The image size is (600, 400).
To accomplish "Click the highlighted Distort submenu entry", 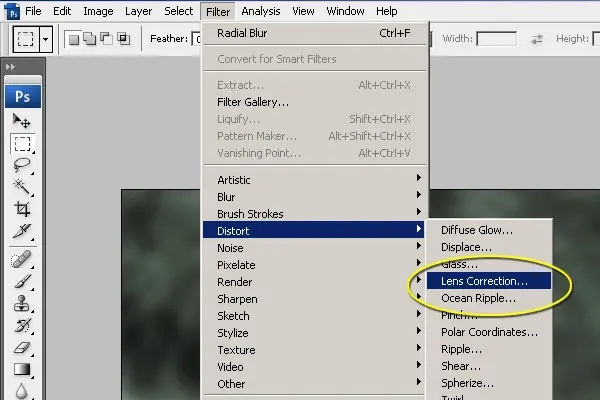I will pos(314,231).
